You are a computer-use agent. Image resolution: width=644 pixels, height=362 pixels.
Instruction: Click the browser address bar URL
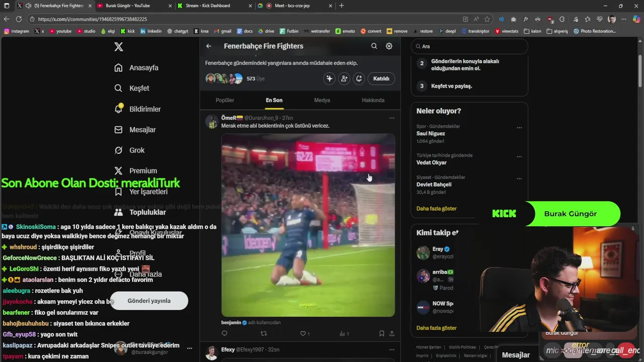point(93,19)
